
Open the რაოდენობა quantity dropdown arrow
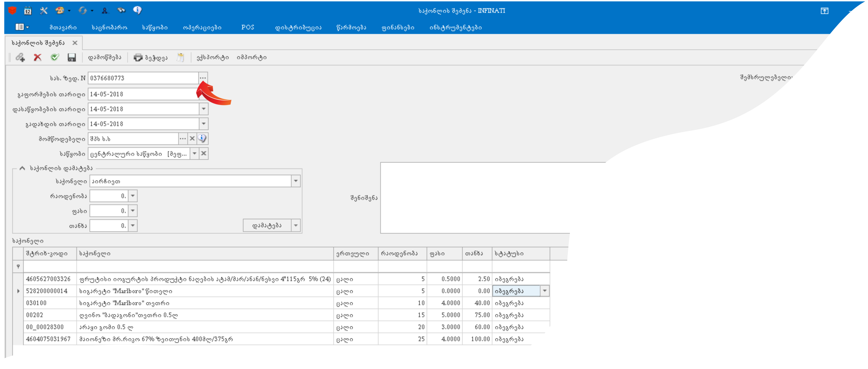pyautogui.click(x=133, y=196)
